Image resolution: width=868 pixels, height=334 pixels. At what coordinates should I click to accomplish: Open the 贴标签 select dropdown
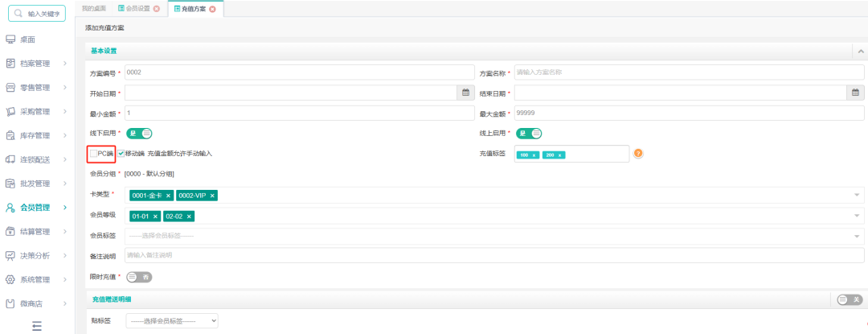pos(172,320)
